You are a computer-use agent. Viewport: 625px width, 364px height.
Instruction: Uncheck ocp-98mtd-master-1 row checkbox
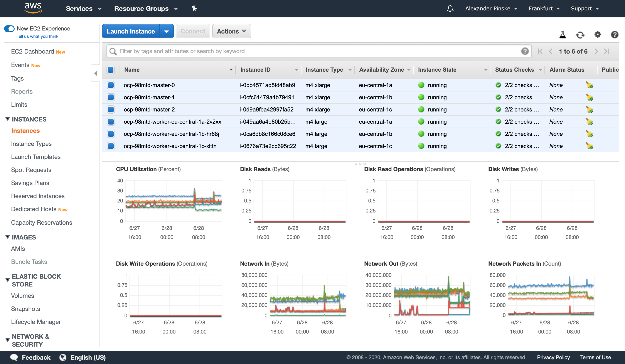point(111,97)
